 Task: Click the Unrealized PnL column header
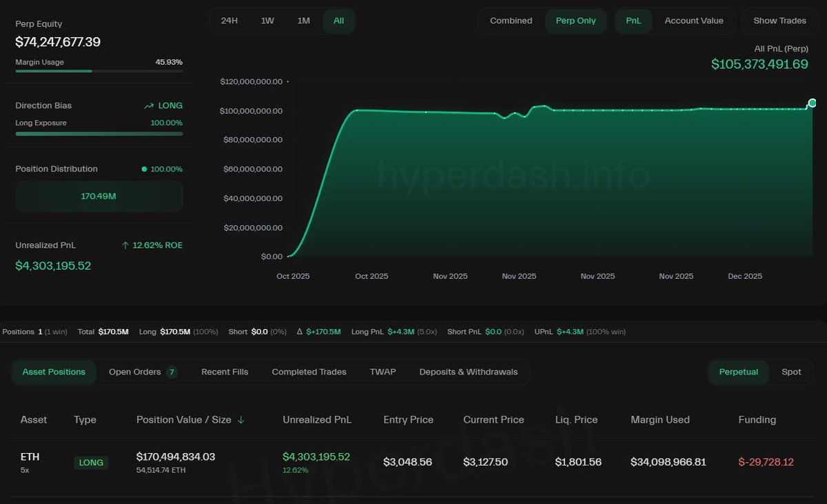coord(317,420)
